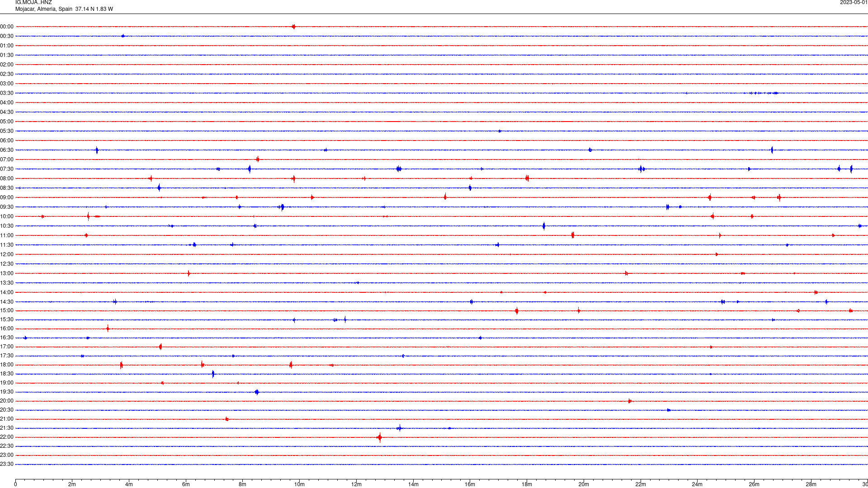Select the 03:30 time row label
The width and height of the screenshot is (868, 488).
pos(7,93)
